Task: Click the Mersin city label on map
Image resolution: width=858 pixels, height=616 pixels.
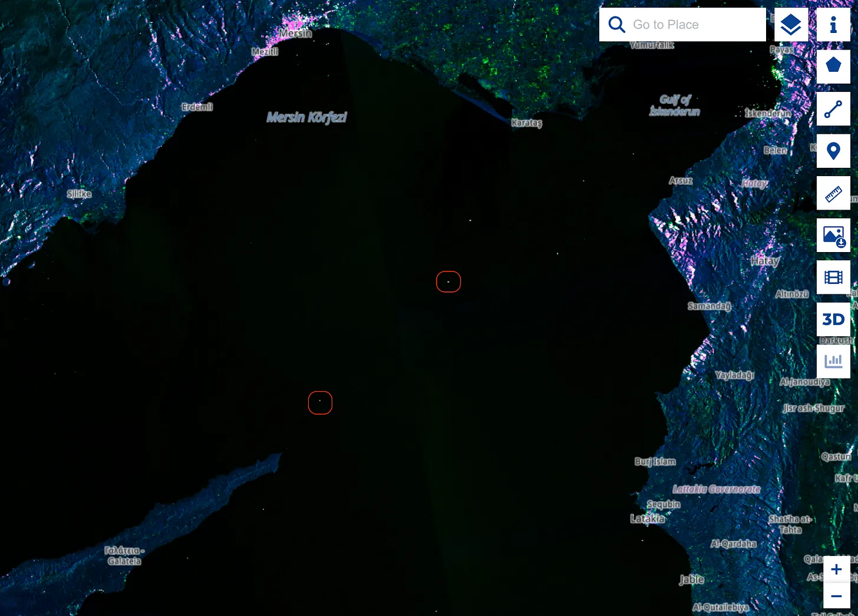Action: pos(296,34)
